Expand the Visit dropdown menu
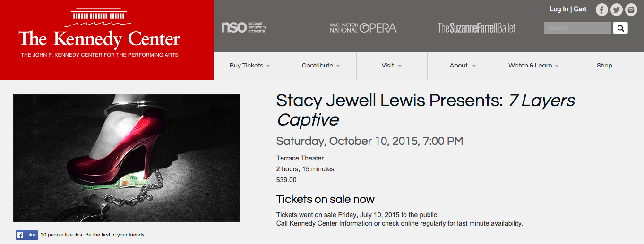Screen dimensions: 644x244 [x=392, y=66]
